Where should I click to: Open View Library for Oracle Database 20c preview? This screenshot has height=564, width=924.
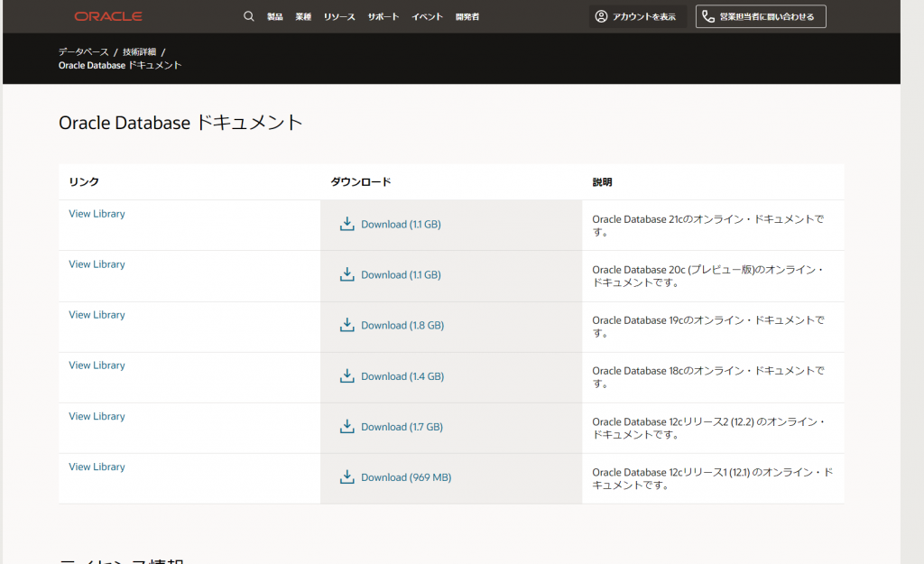tap(97, 264)
